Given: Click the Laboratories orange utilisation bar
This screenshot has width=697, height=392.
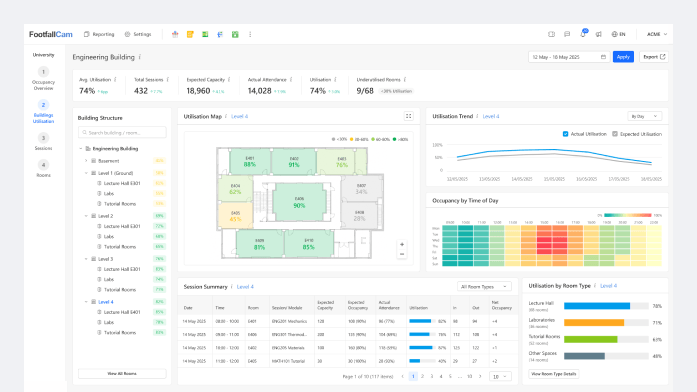Looking at the screenshot, I should point(594,323).
